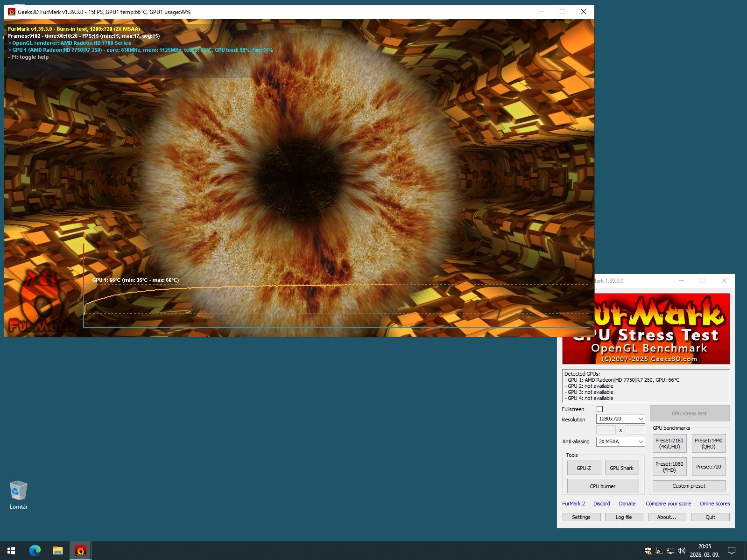Follow the Discord link
The height and width of the screenshot is (560, 747).
(x=602, y=504)
